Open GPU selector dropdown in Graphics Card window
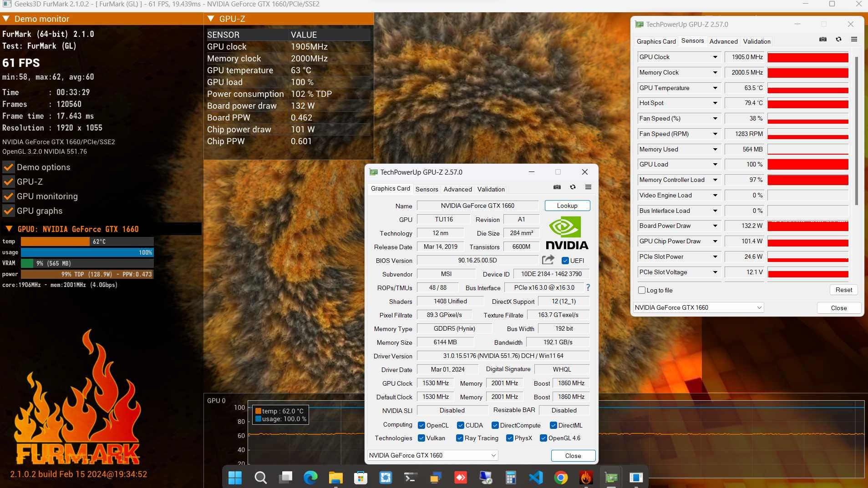 432,455
